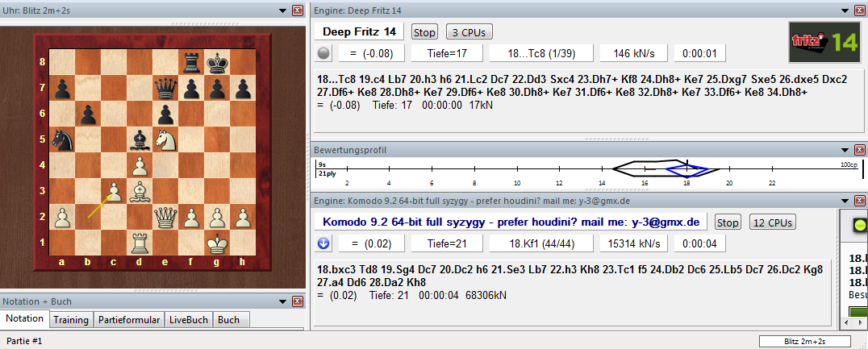Screen dimensions: 868x349
Task: Click the 18...Tc8 (1/39) current move field
Action: pos(541,53)
